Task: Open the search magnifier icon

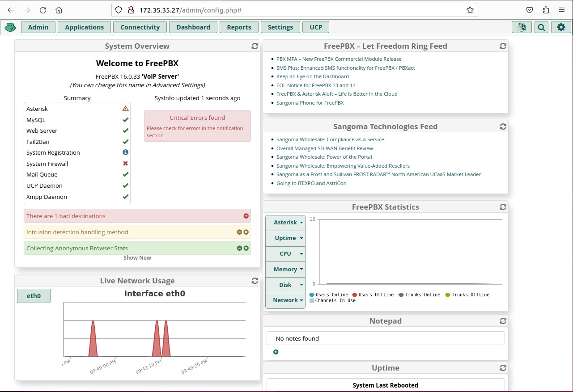Action: point(541,27)
